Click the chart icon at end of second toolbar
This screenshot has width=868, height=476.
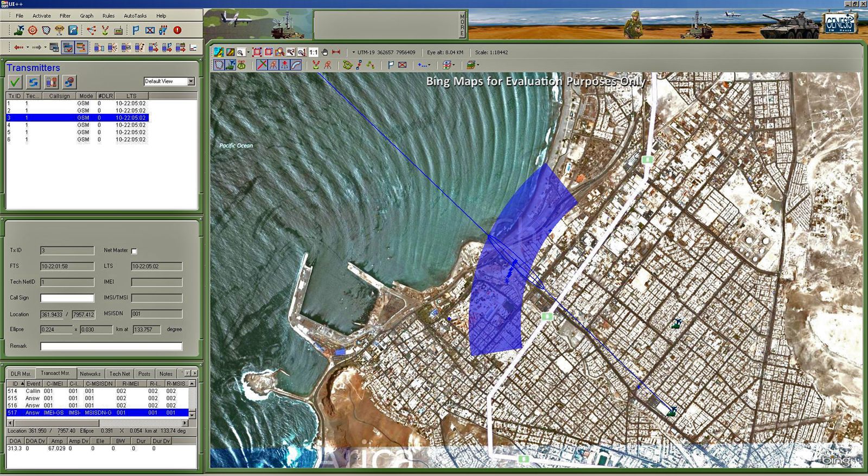(x=194, y=48)
